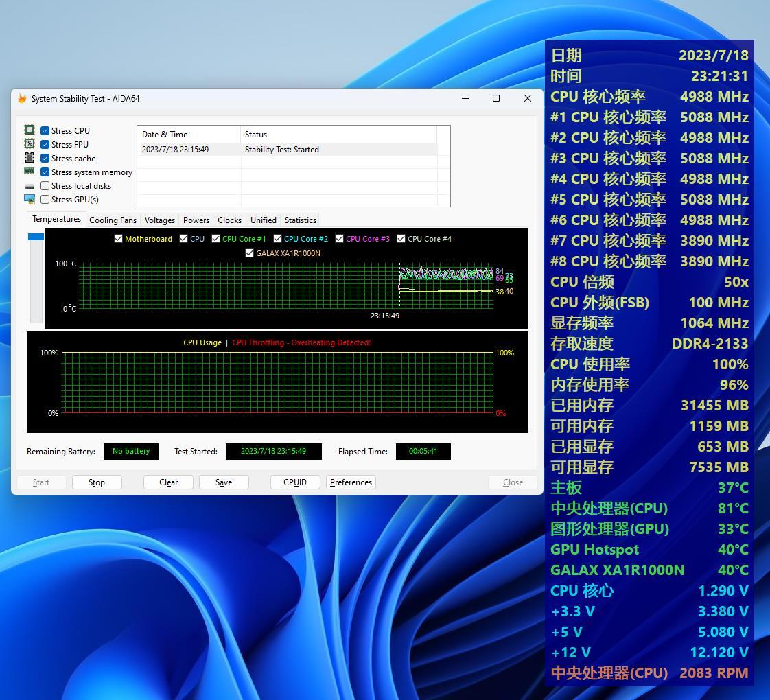Screen dimensions: 770x700
Task: Open the Statistics tab
Action: click(x=301, y=220)
